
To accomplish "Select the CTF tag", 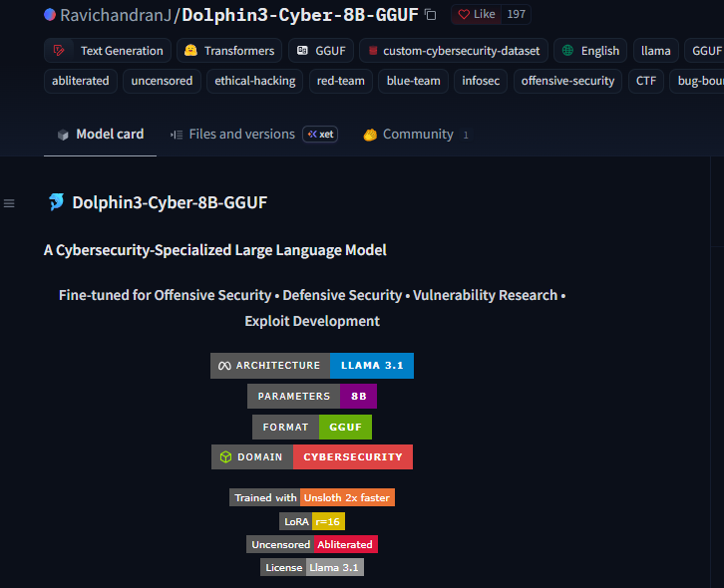I will pos(646,81).
